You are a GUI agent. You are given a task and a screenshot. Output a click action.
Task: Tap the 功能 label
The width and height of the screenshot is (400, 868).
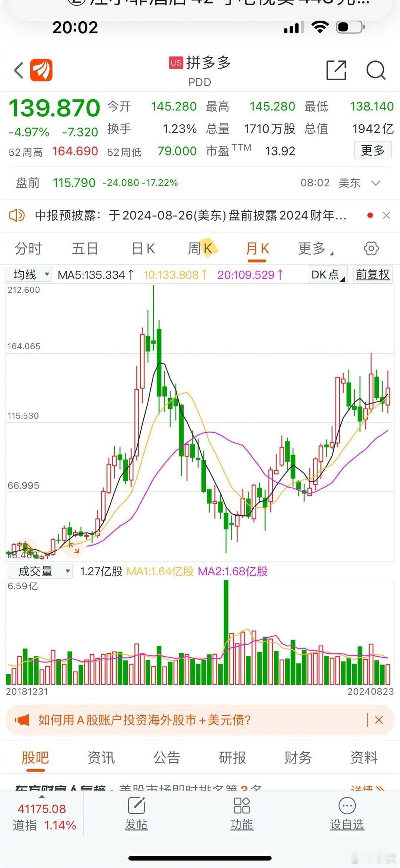click(x=241, y=825)
